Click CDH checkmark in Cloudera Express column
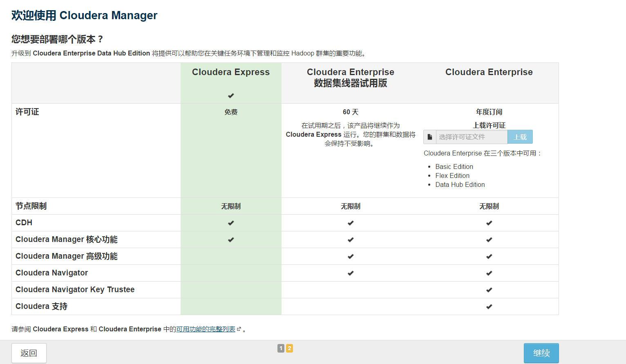The image size is (626, 364). pos(231,223)
